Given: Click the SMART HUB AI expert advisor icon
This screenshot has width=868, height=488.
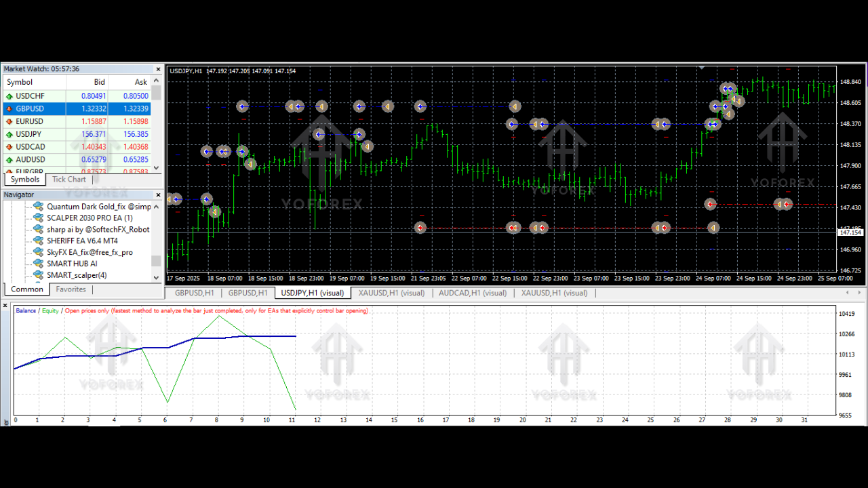Looking at the screenshot, I should pyautogui.click(x=38, y=263).
